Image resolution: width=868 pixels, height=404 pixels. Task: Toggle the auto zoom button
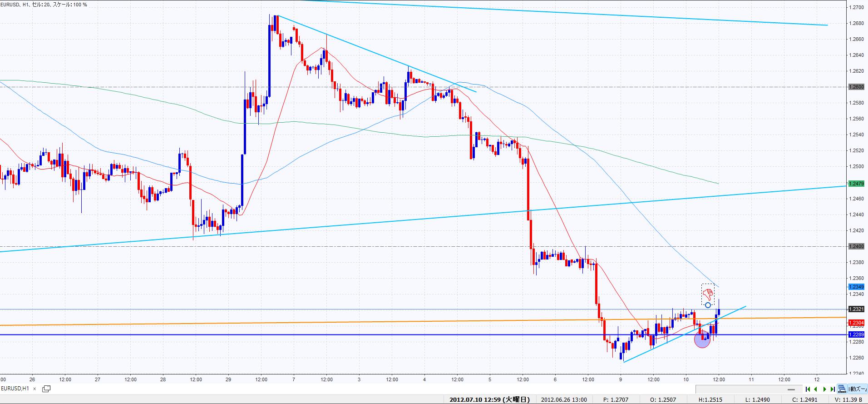click(858, 389)
